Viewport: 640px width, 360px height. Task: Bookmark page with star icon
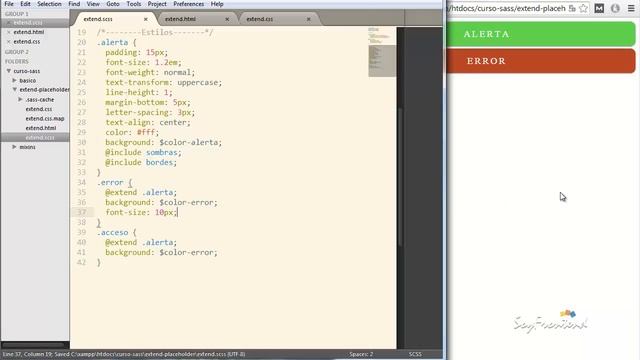tap(584, 9)
